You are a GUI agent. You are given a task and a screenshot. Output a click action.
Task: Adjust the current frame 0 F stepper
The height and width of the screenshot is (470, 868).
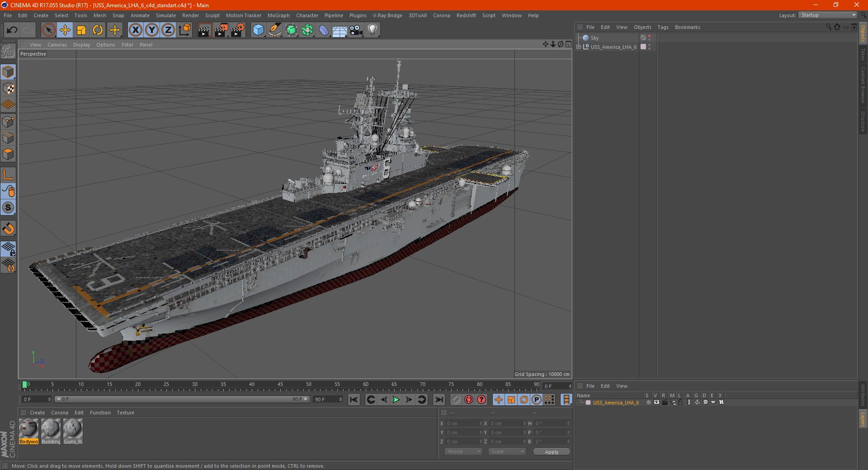click(570, 386)
